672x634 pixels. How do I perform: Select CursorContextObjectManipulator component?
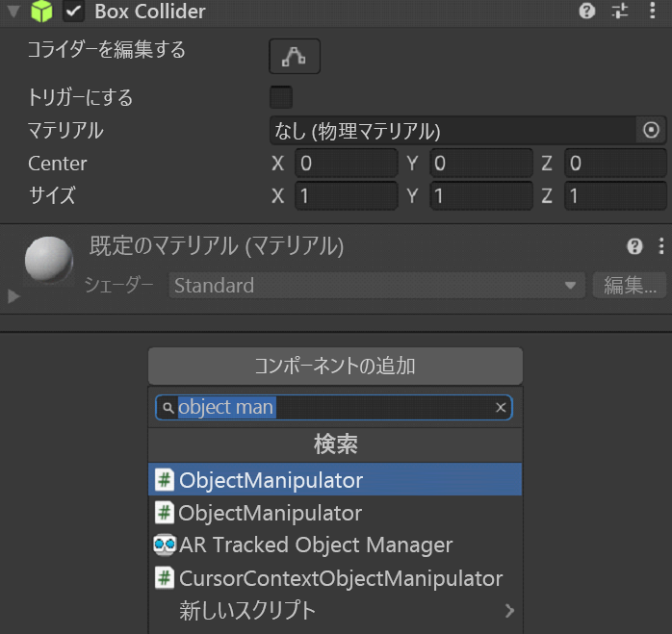[335, 578]
